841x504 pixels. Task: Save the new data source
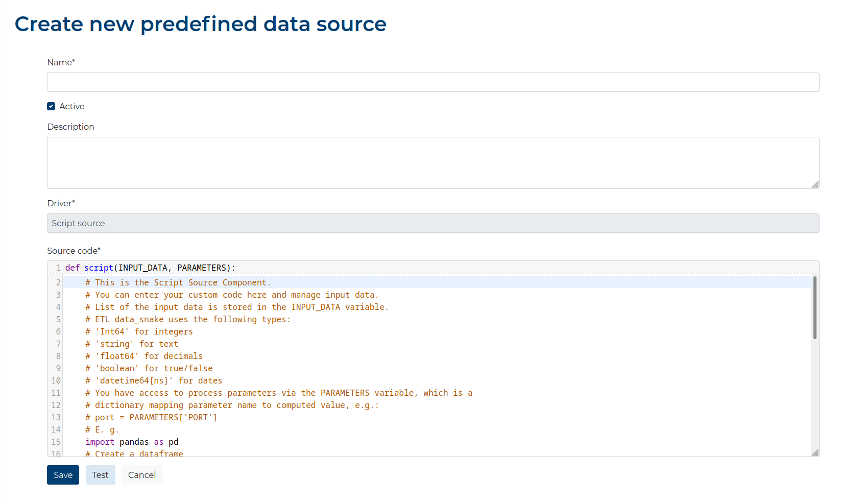63,475
